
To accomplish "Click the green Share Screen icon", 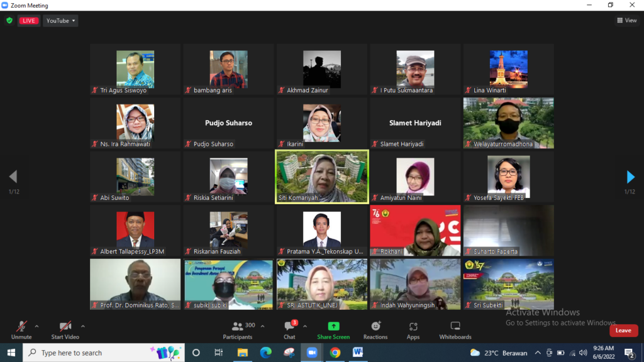I will click(x=333, y=327).
